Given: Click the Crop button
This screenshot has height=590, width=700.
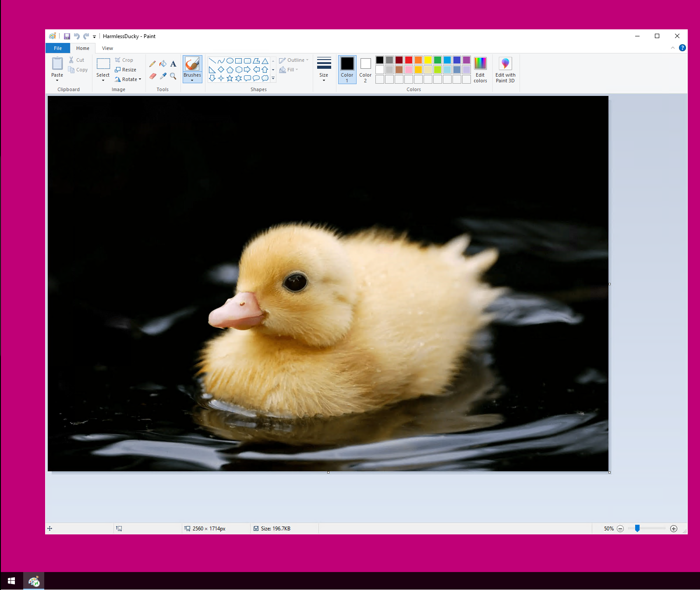Looking at the screenshot, I should click(x=124, y=60).
